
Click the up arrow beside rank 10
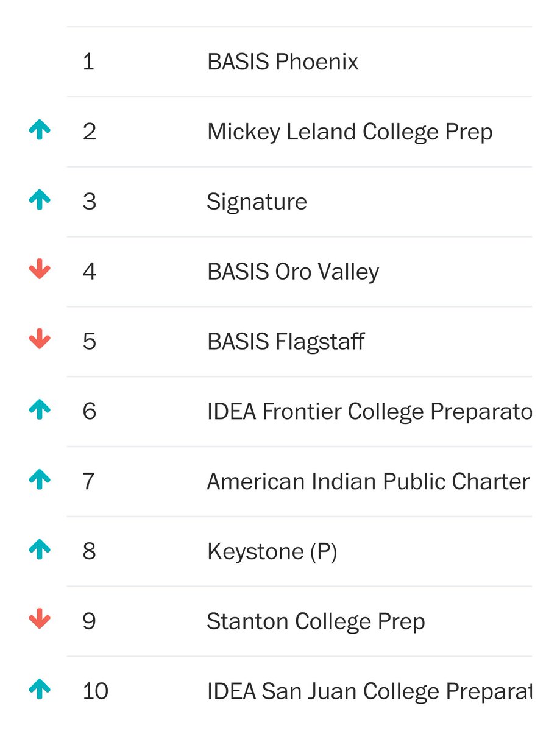point(40,690)
